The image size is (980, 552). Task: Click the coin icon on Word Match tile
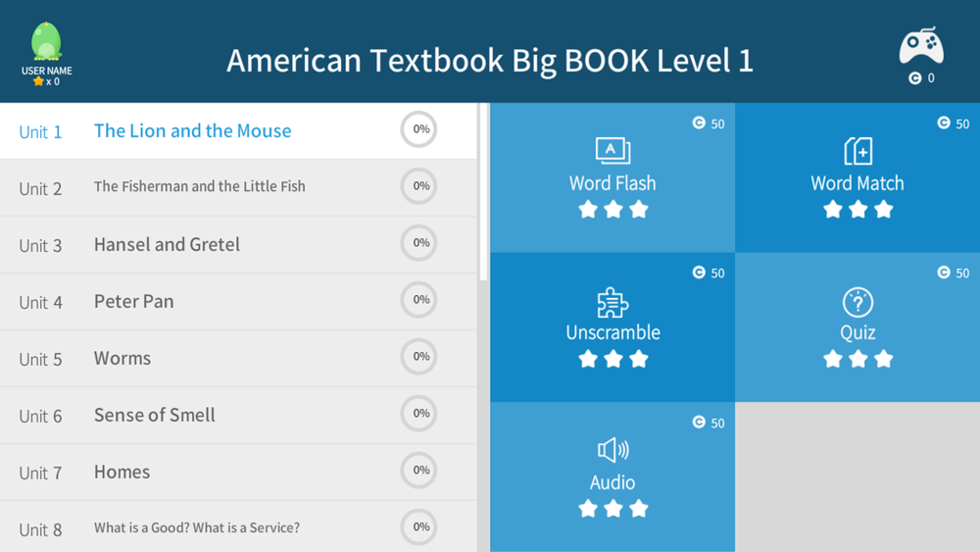click(944, 124)
